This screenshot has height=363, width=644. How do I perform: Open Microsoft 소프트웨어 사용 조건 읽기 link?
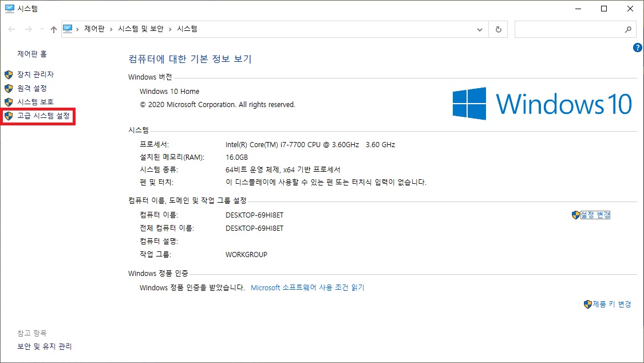(307, 287)
